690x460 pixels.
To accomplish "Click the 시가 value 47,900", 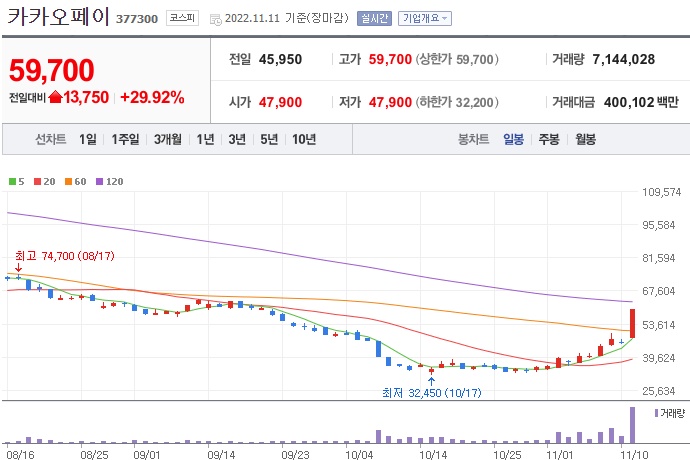I will pos(280,102).
